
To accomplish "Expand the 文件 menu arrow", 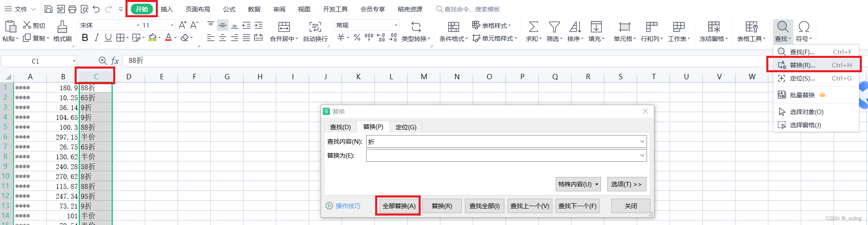I will [x=34, y=9].
